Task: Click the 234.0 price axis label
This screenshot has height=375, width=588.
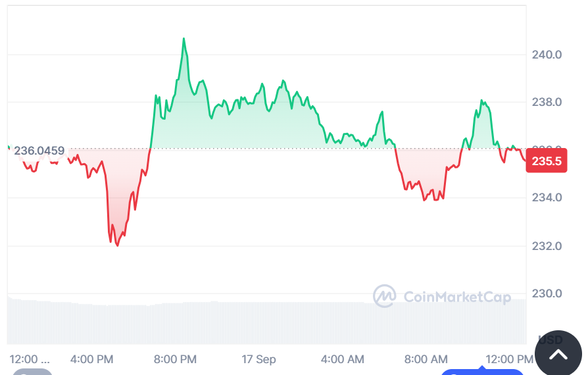Action: 547,198
